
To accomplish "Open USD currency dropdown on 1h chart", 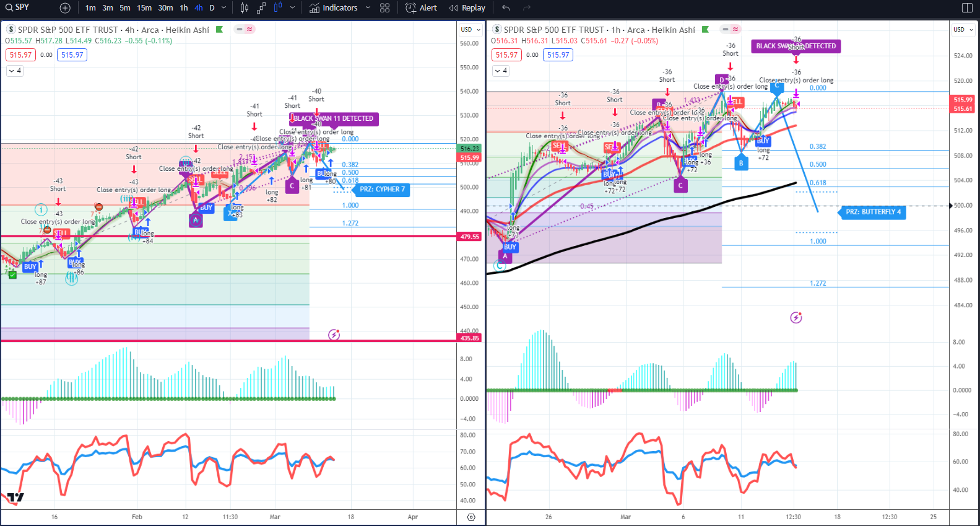I will pyautogui.click(x=963, y=30).
